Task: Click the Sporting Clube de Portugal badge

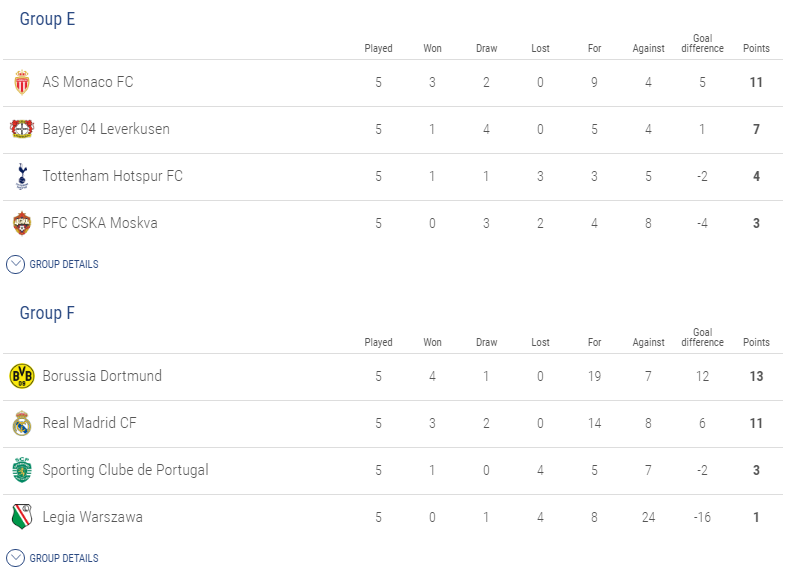Action: point(22,470)
